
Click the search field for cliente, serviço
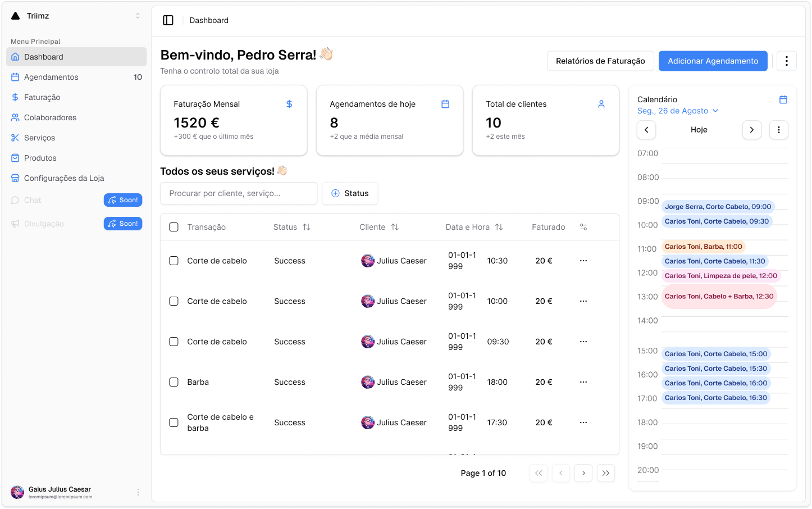pos(239,193)
